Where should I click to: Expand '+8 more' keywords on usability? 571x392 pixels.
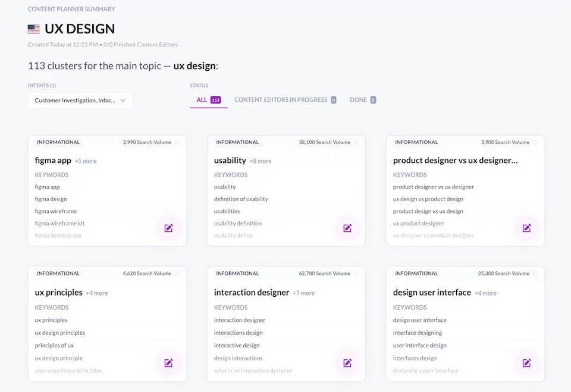tap(261, 161)
